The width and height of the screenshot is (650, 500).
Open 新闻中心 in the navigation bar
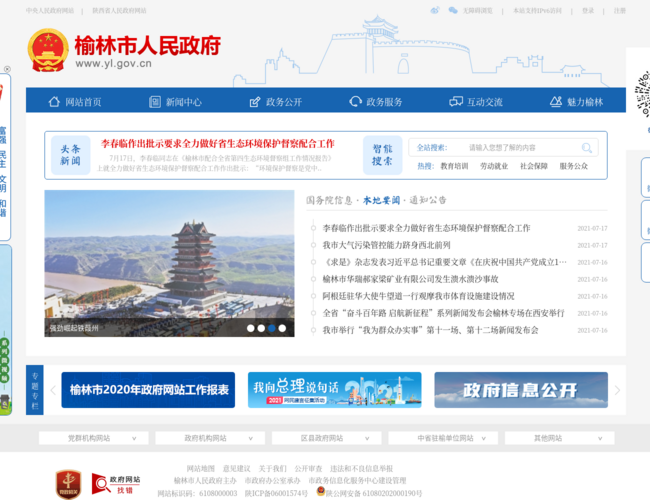click(184, 102)
